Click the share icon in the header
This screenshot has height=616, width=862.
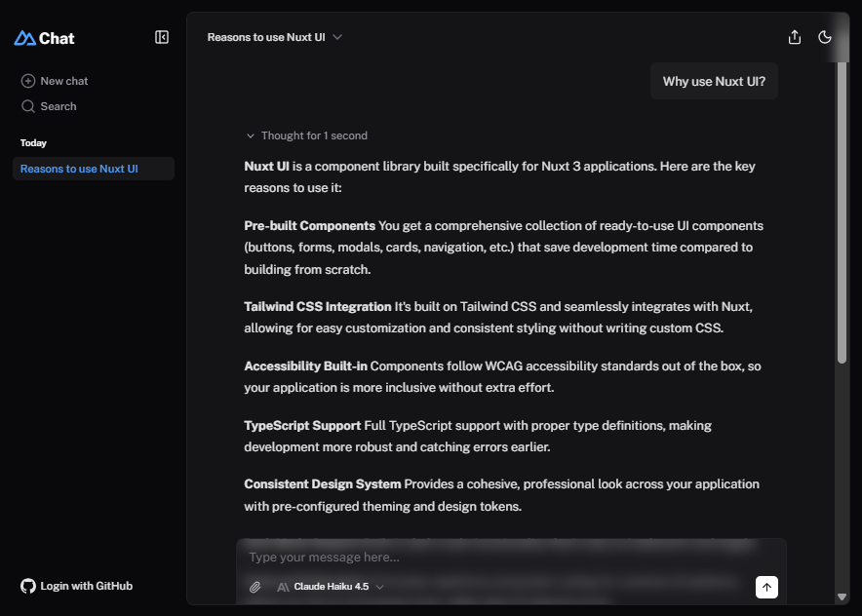pyautogui.click(x=795, y=37)
